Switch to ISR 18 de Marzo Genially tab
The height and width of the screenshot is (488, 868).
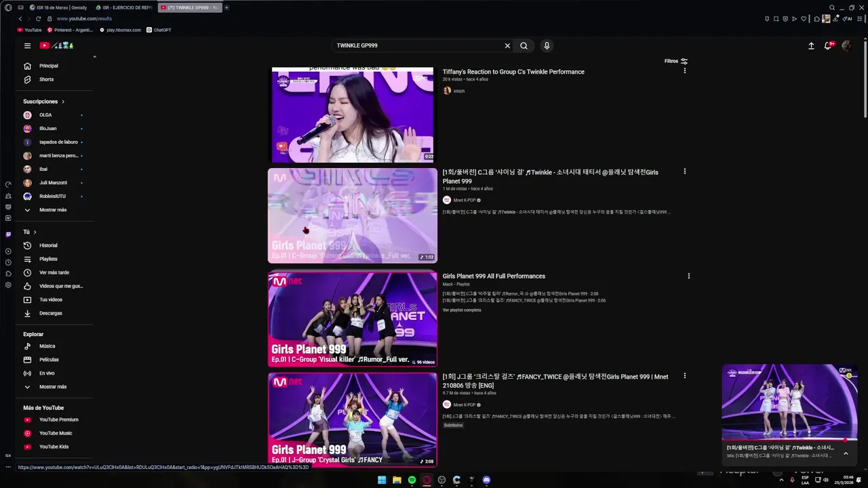coord(59,7)
